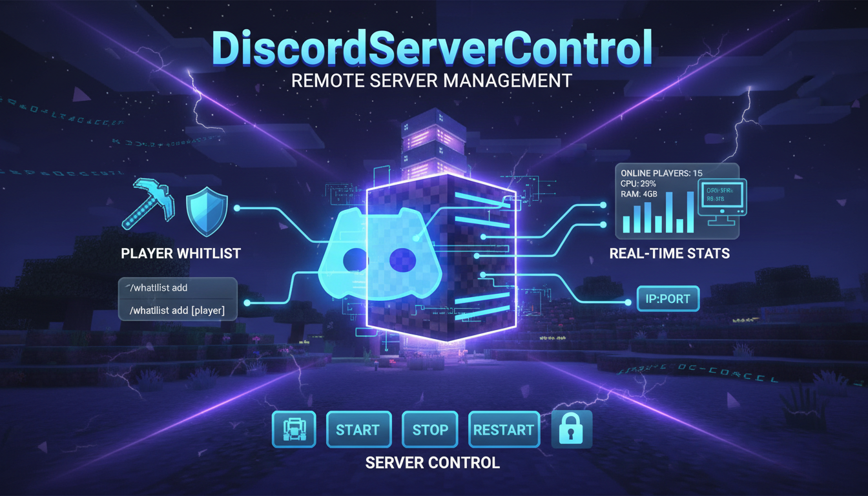The image size is (868, 496).
Task: Click the bar chart in the stats panel
Action: pos(659,212)
